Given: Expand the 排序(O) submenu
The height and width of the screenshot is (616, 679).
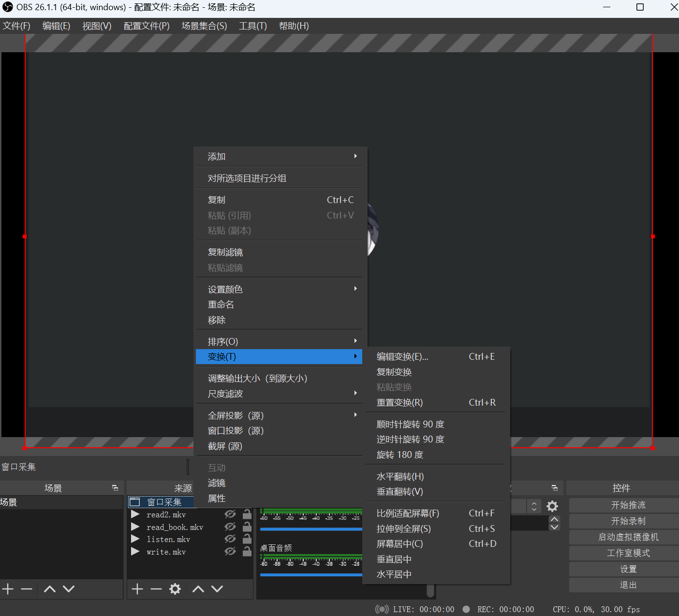Looking at the screenshot, I should click(x=280, y=341).
